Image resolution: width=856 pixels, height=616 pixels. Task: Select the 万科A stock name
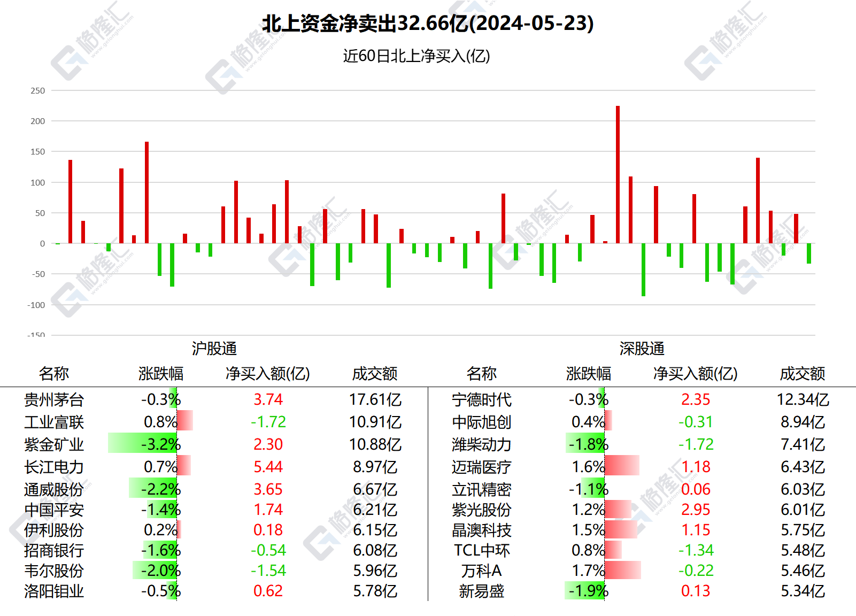click(x=482, y=571)
